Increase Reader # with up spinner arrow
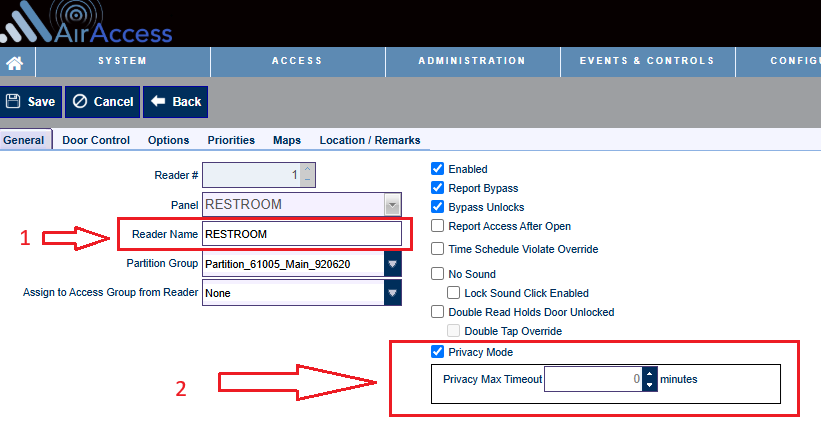821x441 pixels. [x=307, y=170]
